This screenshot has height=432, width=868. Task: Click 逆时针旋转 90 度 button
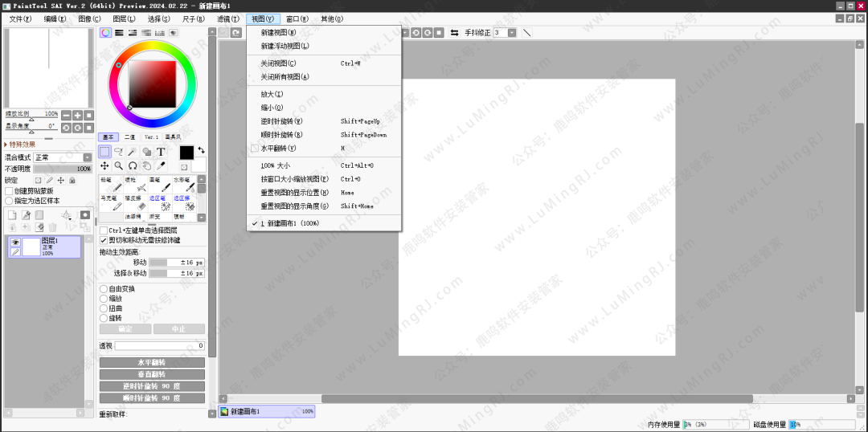[x=152, y=386]
